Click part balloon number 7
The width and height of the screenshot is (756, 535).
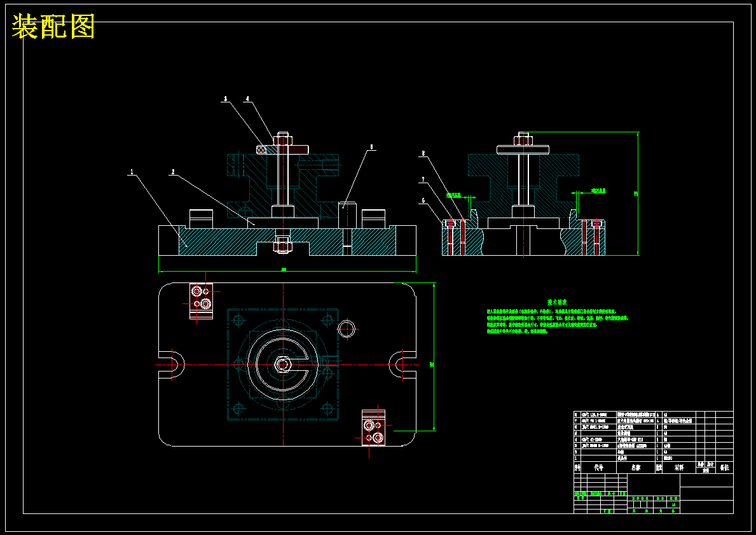(x=423, y=179)
